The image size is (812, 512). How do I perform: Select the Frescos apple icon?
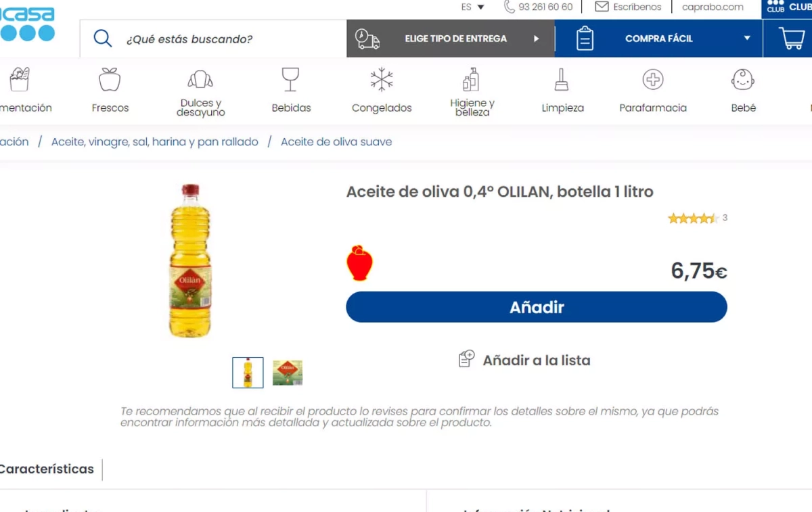click(x=110, y=80)
